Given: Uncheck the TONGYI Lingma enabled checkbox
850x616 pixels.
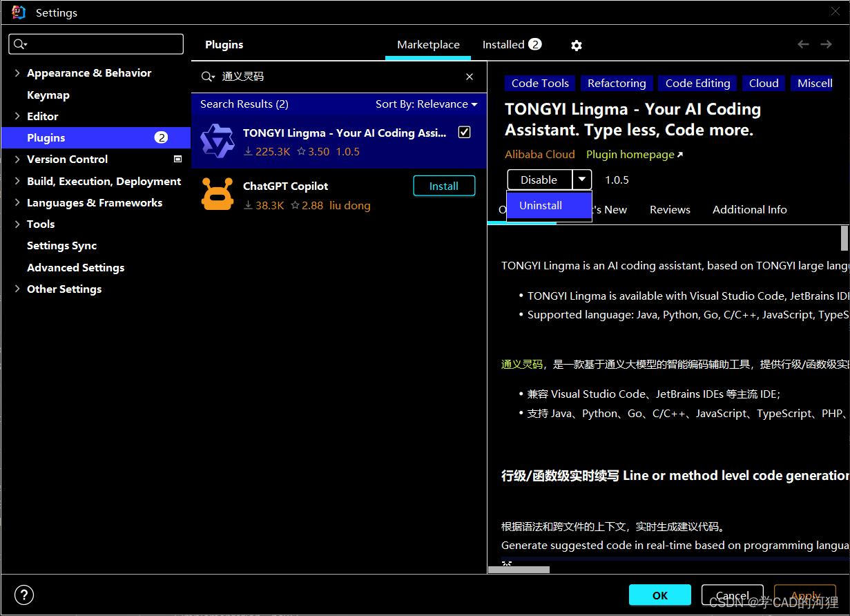Looking at the screenshot, I should (x=465, y=132).
